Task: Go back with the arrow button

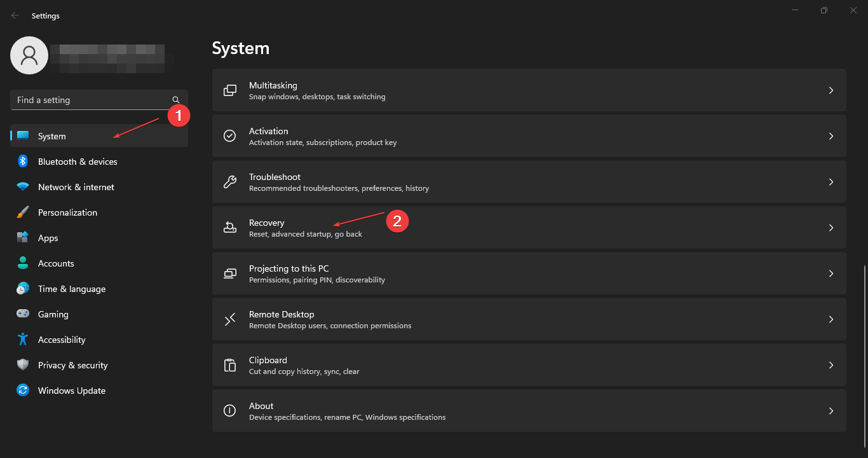Action: coord(15,15)
